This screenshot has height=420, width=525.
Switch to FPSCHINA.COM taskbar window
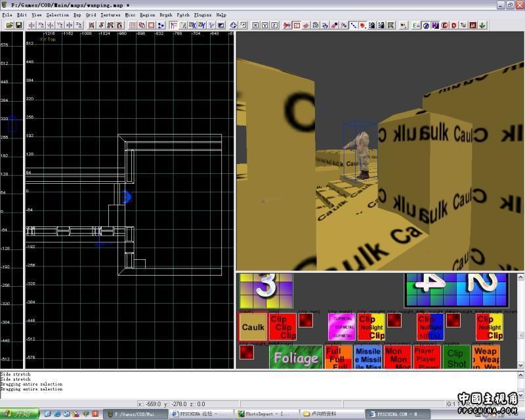(x=398, y=414)
